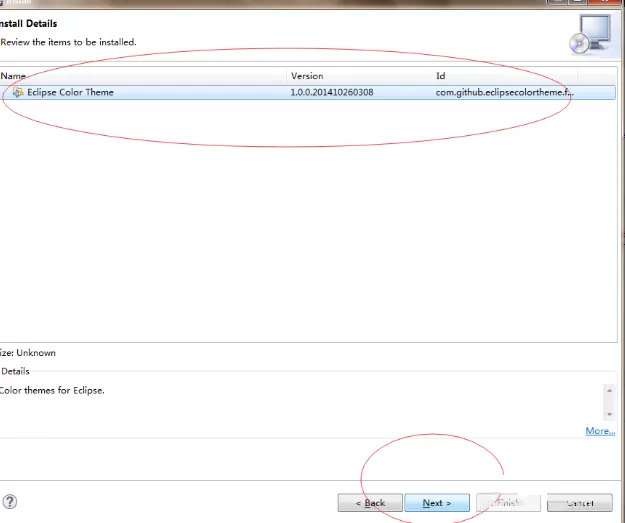Click the 'Color themes for Eclipse.' description text
The width and height of the screenshot is (625, 523).
[x=52, y=391]
